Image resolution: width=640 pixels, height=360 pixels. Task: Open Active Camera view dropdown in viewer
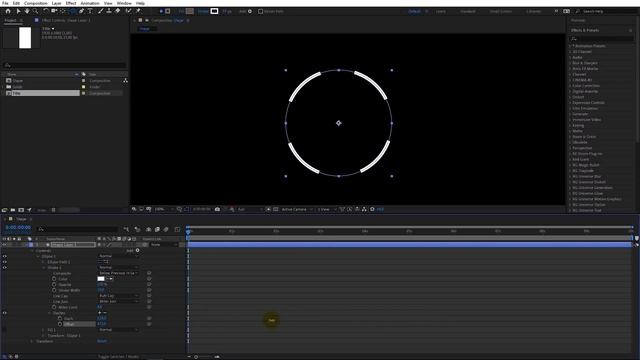[297, 209]
